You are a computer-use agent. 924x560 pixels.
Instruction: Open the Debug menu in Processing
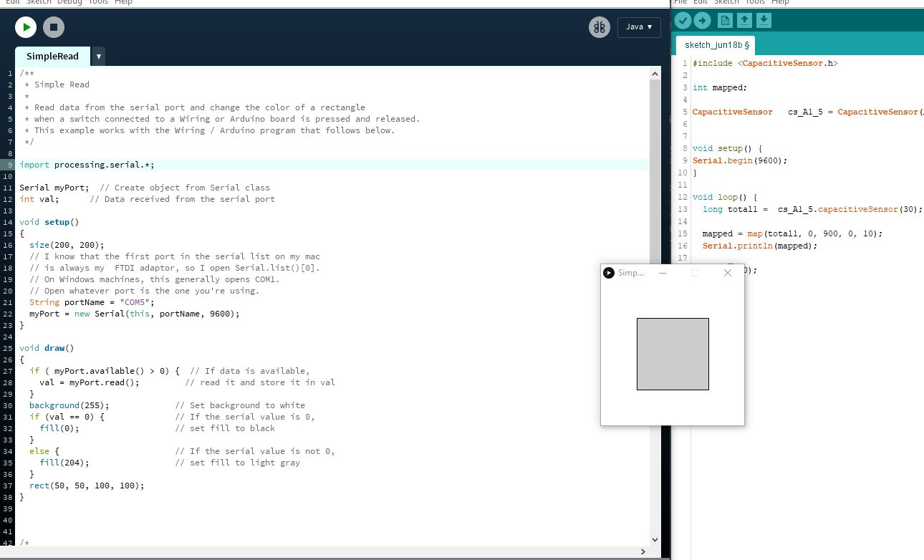[70, 2]
